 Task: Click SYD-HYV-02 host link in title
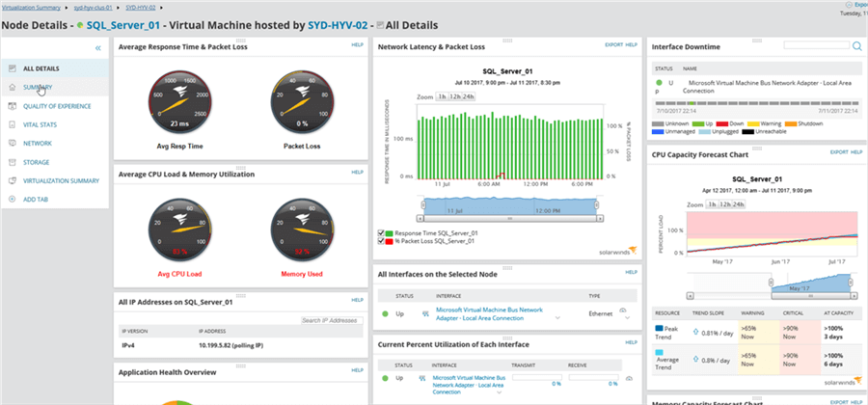(x=337, y=25)
